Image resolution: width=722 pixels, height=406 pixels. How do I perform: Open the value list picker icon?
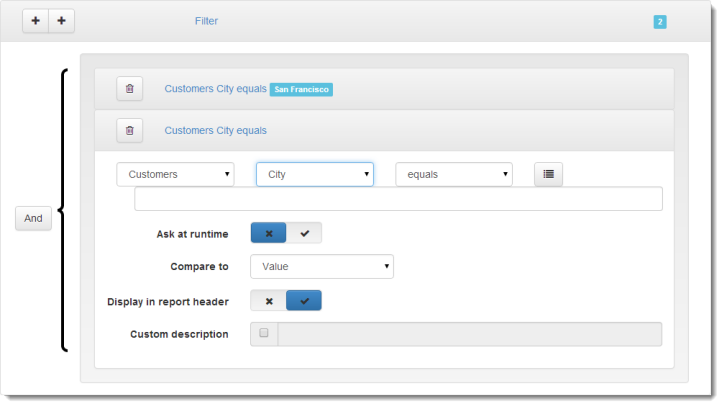coord(548,174)
